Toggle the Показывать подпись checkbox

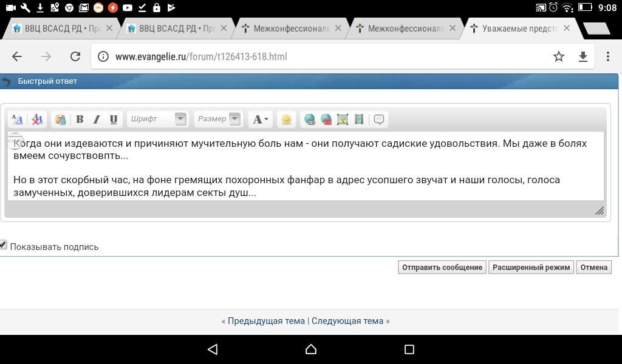coord(4,245)
